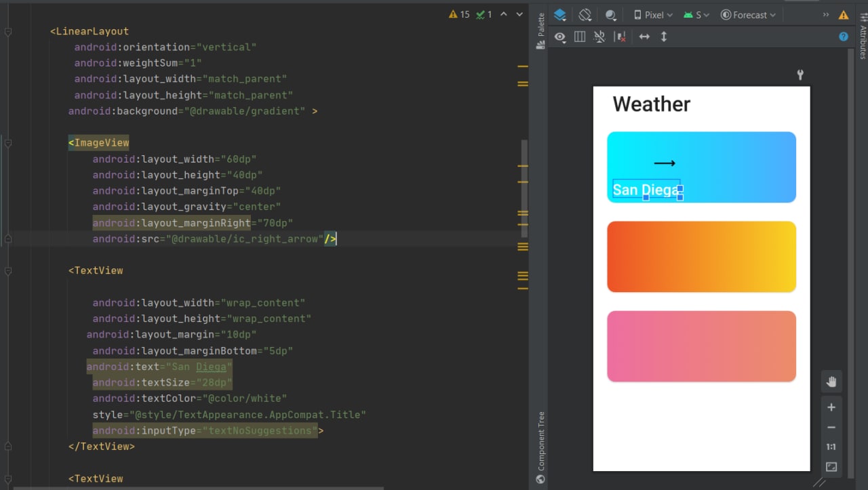Click the zoom to fit screen icon

(x=831, y=467)
